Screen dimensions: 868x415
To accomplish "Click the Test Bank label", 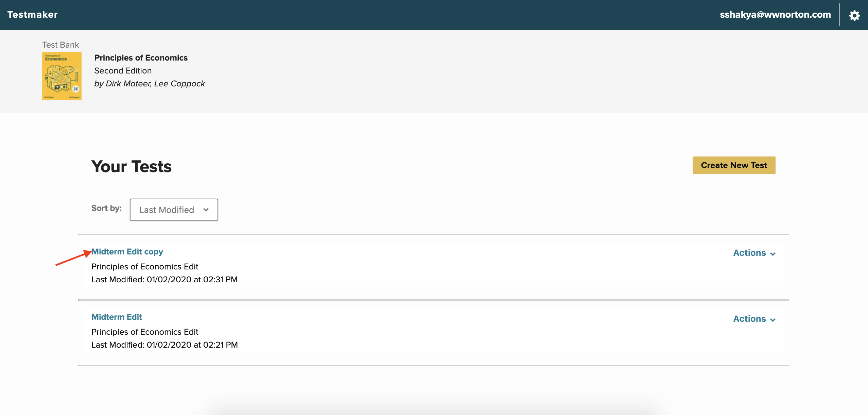I will click(x=60, y=45).
